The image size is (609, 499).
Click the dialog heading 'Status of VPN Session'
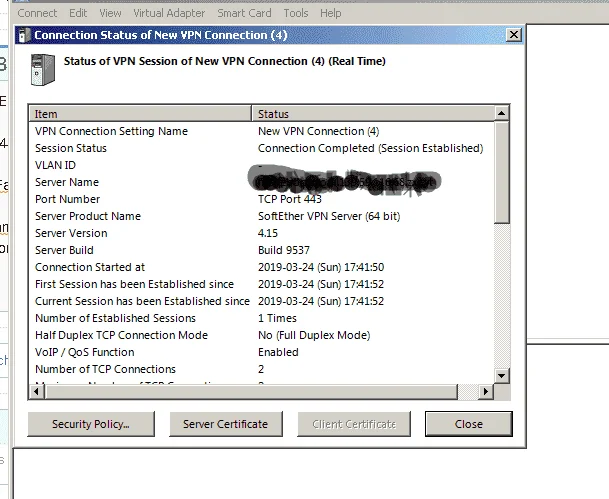pyautogui.click(x=224, y=61)
